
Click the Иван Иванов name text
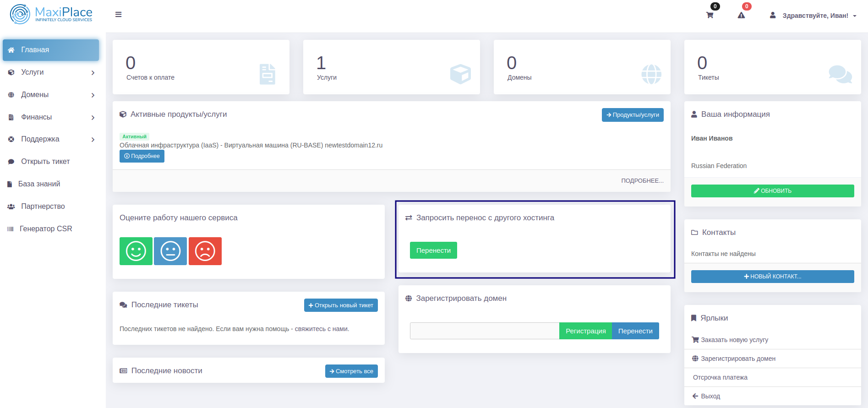712,138
